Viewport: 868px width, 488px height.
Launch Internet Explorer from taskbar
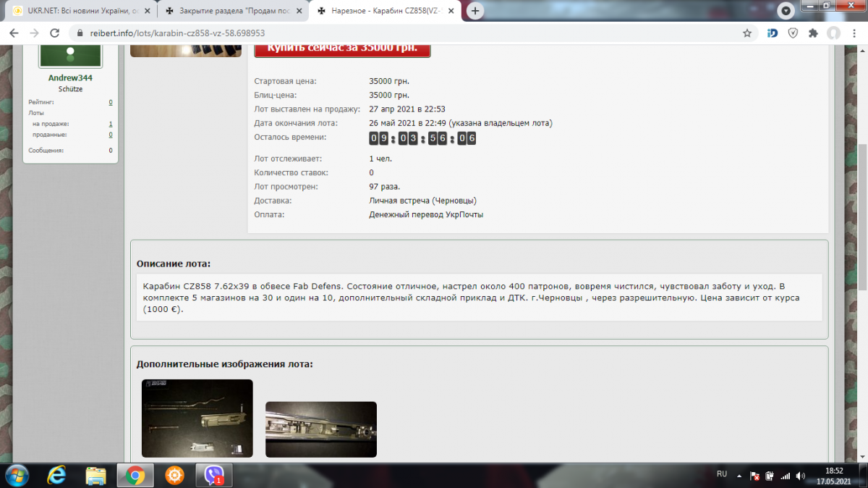(x=57, y=476)
